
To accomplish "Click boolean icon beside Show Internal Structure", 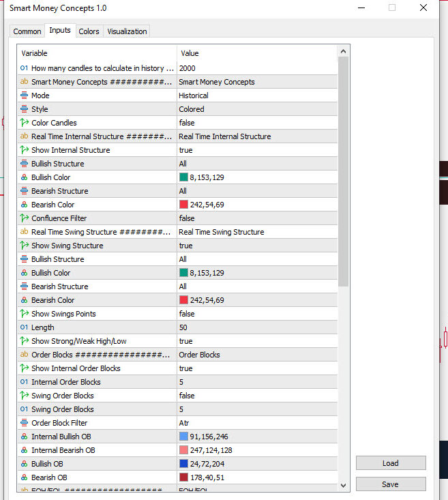I will coord(25,150).
